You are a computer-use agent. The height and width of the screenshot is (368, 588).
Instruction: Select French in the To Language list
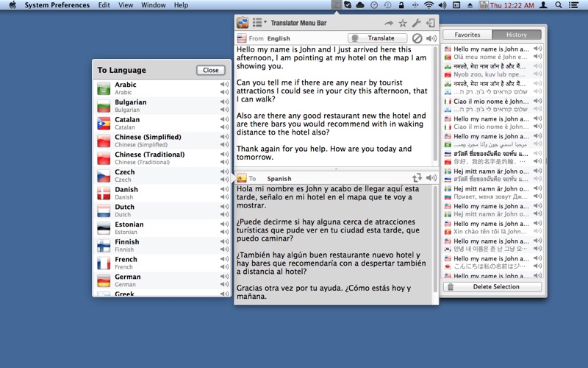pos(162,263)
